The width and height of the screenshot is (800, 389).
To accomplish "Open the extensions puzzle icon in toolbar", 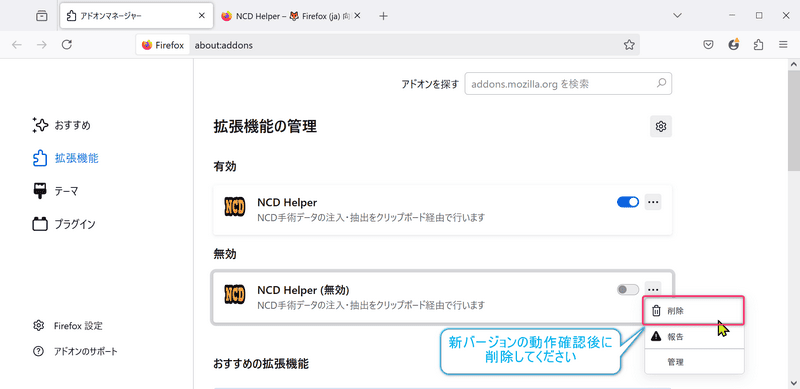I will (x=758, y=45).
